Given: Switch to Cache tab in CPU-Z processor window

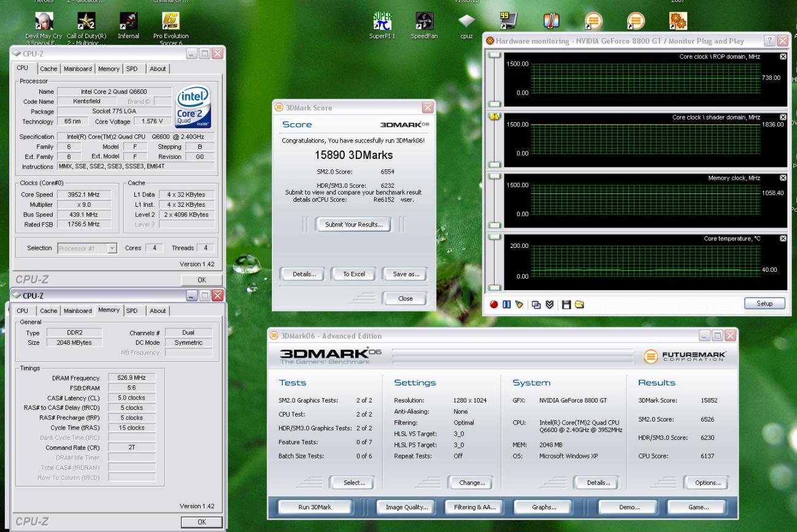Looking at the screenshot, I should click(x=48, y=69).
